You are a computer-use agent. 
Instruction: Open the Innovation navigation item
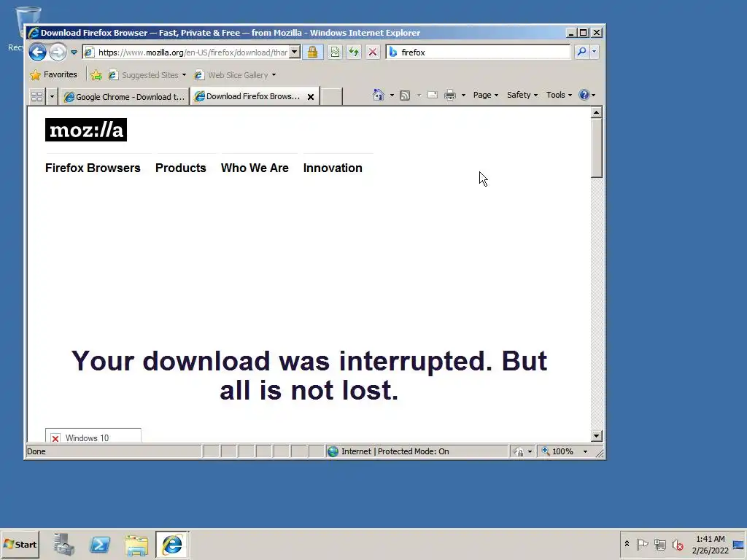tap(333, 168)
